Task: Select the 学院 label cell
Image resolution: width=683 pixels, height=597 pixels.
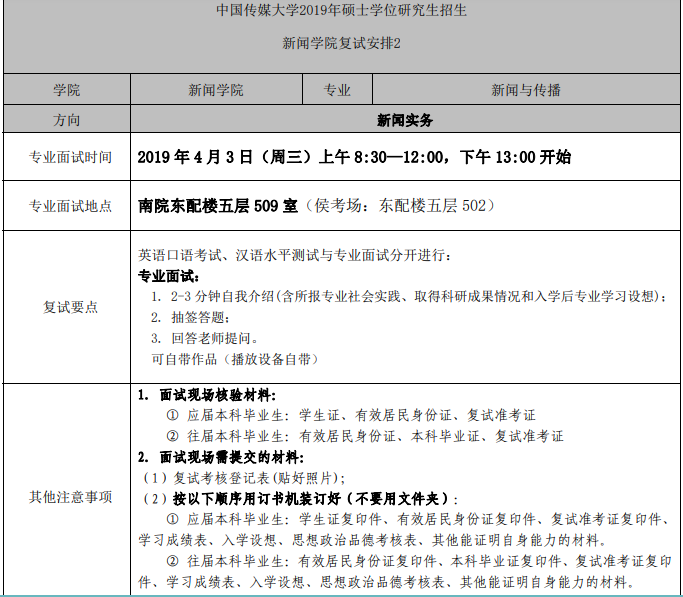Action: pyautogui.click(x=67, y=90)
